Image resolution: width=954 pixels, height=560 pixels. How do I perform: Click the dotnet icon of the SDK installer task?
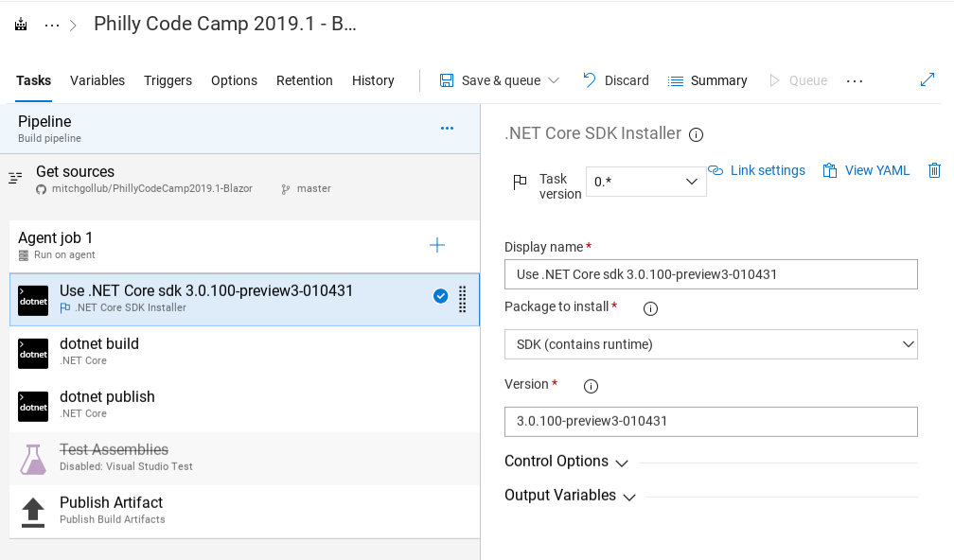[33, 301]
